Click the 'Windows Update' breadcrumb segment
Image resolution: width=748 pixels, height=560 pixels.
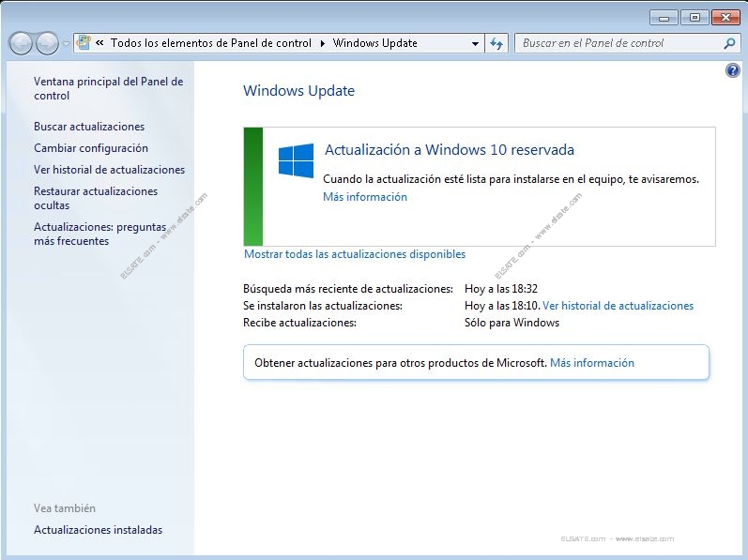point(375,43)
